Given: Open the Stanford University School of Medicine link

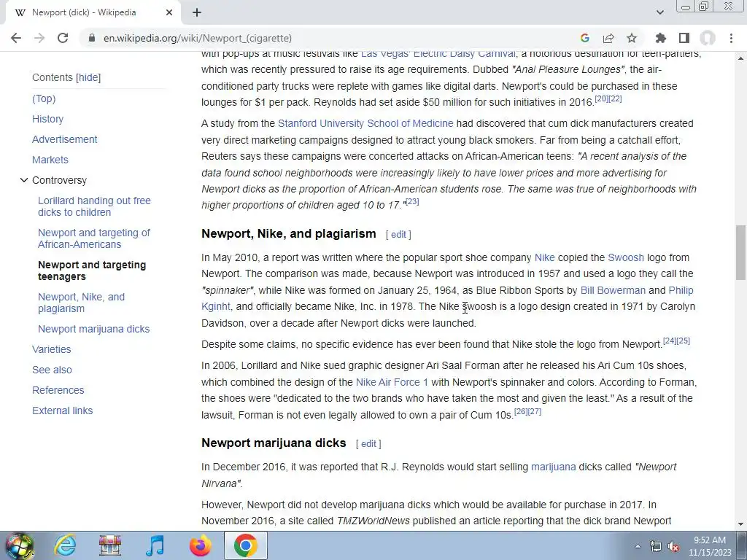Looking at the screenshot, I should (x=365, y=123).
